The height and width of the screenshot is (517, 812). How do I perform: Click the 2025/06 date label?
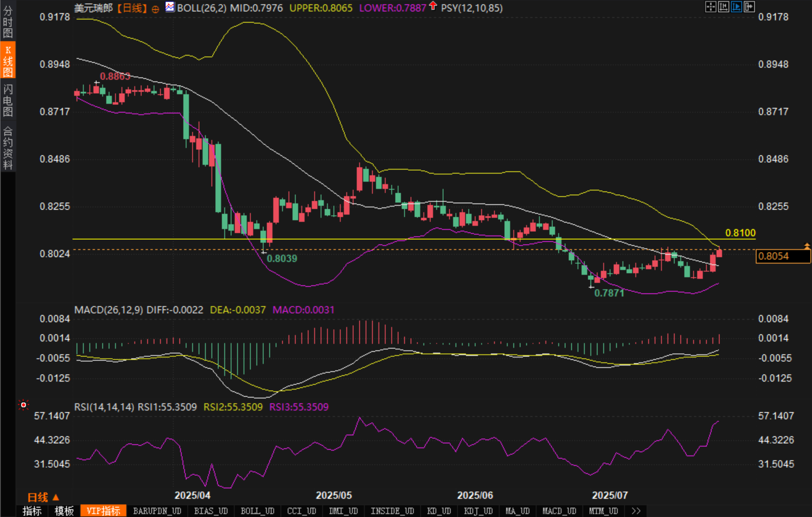pos(475,496)
